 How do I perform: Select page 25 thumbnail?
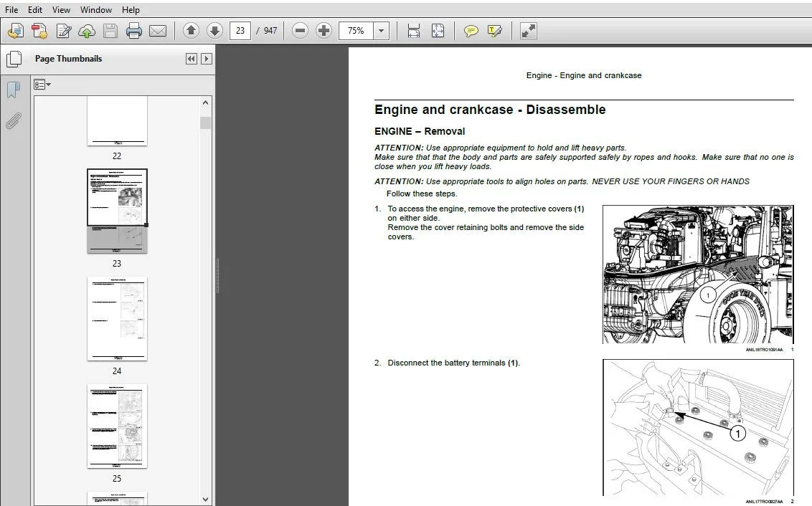coord(117,426)
